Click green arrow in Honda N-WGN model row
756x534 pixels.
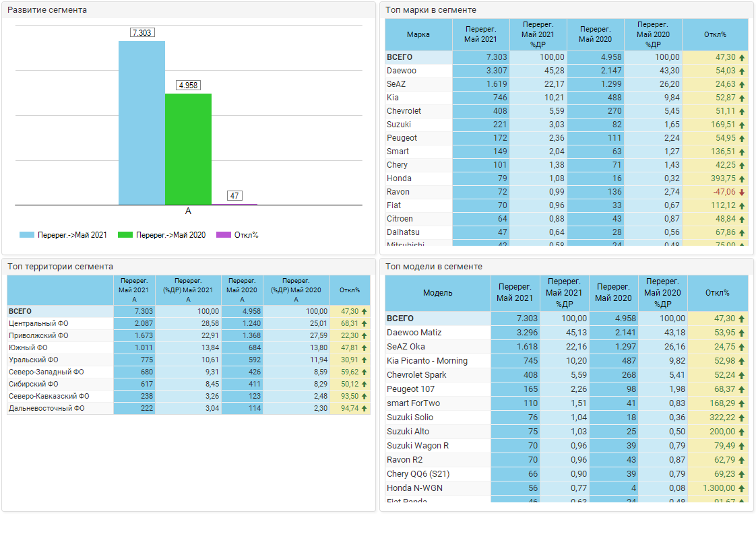(742, 488)
